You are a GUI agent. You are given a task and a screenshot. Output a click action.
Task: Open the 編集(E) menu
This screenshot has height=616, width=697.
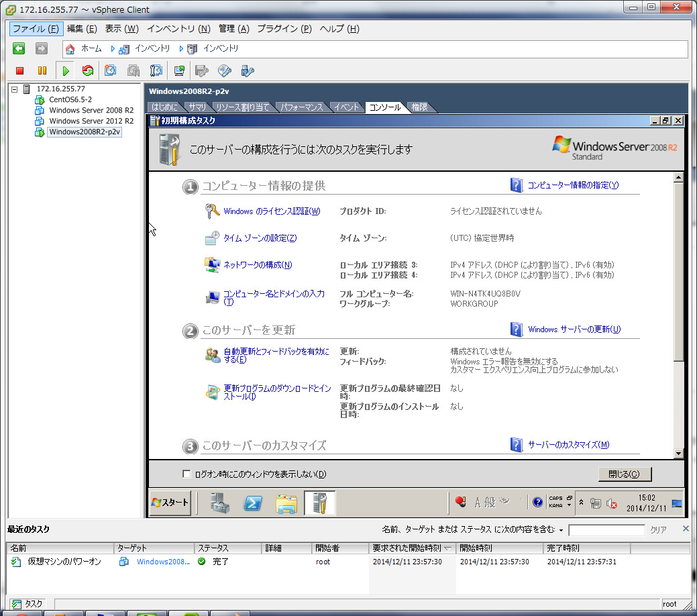tap(82, 29)
